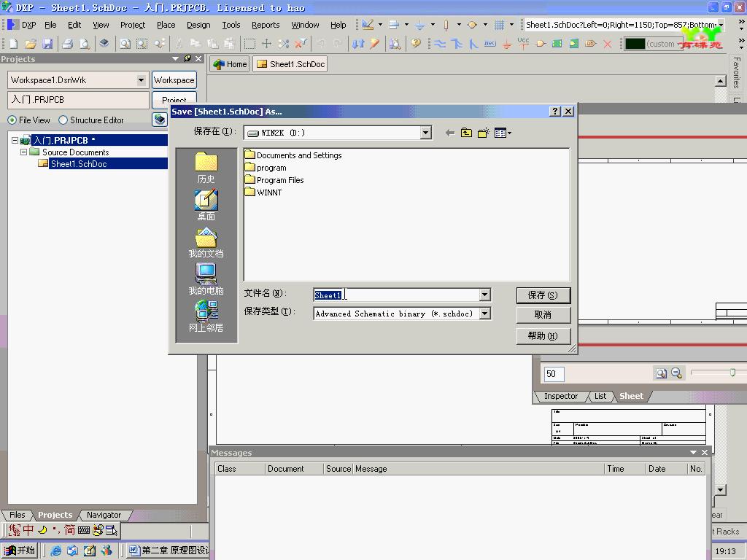Select the Place Wire tool
747x560 pixels.
pos(440,44)
